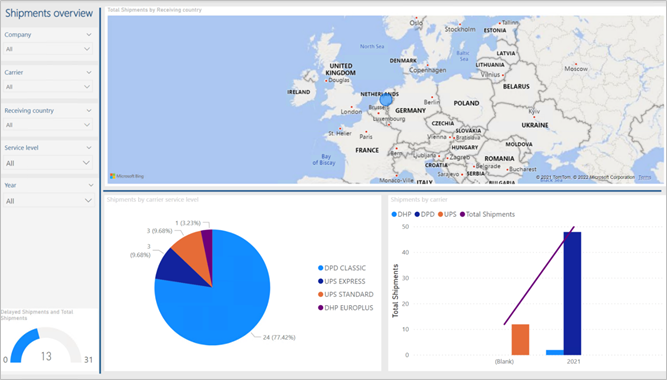The width and height of the screenshot is (667, 380).
Task: Collapse the Service level header chevron
Action: click(89, 148)
